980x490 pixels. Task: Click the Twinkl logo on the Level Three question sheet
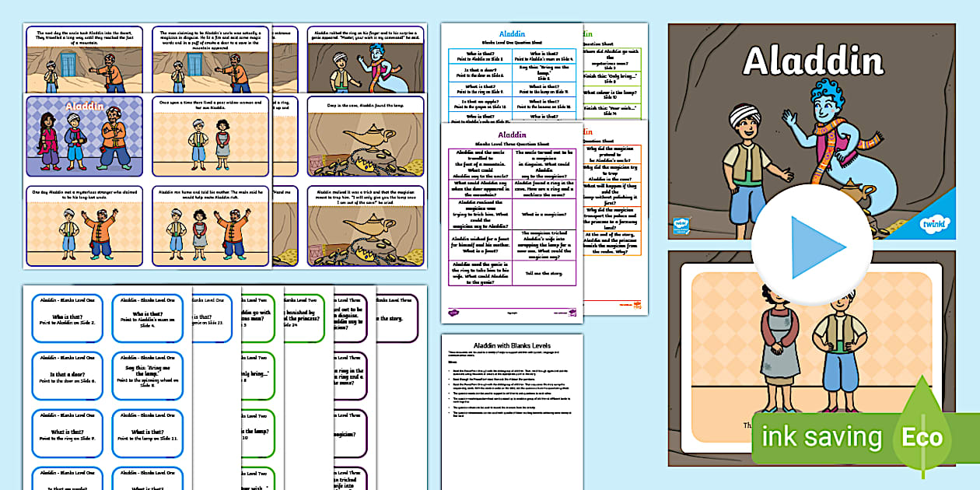(x=453, y=311)
